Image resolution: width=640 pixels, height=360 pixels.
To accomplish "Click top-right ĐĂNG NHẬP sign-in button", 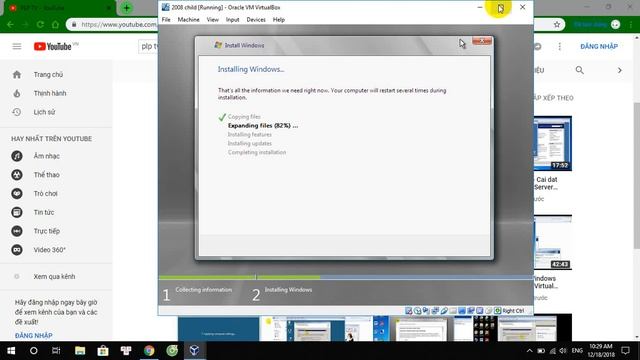I will pyautogui.click(x=599, y=47).
